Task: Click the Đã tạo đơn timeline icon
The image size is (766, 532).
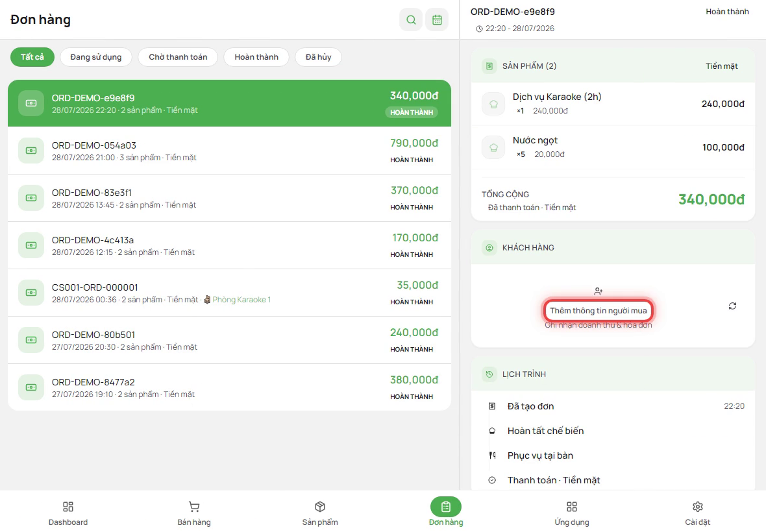Action: pyautogui.click(x=492, y=406)
